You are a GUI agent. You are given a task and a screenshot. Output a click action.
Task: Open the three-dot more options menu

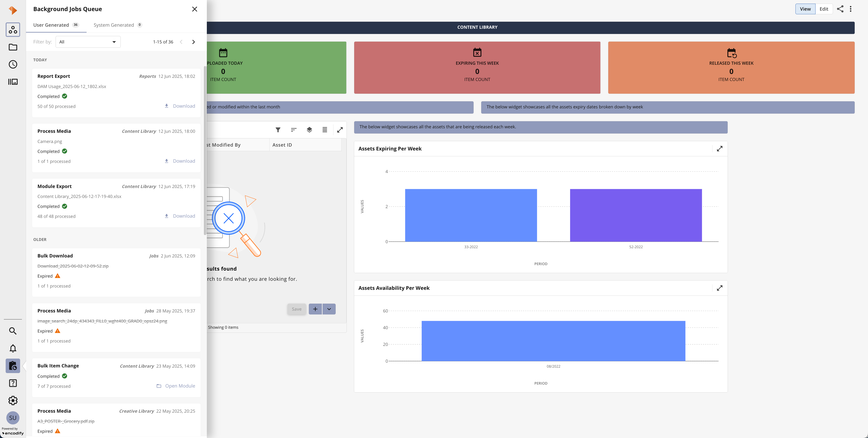(x=850, y=9)
